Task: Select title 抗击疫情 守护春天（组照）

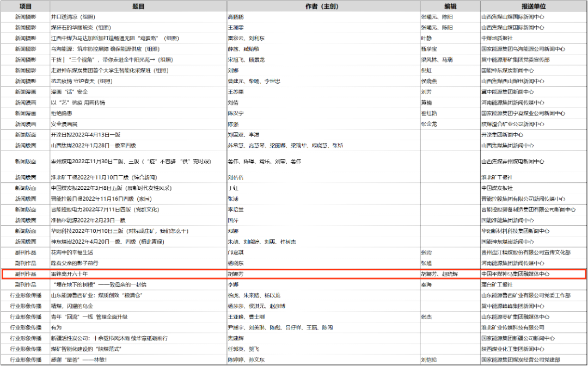Action: [x=82, y=80]
